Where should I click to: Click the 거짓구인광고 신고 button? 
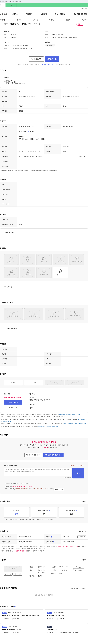[81, 531]
